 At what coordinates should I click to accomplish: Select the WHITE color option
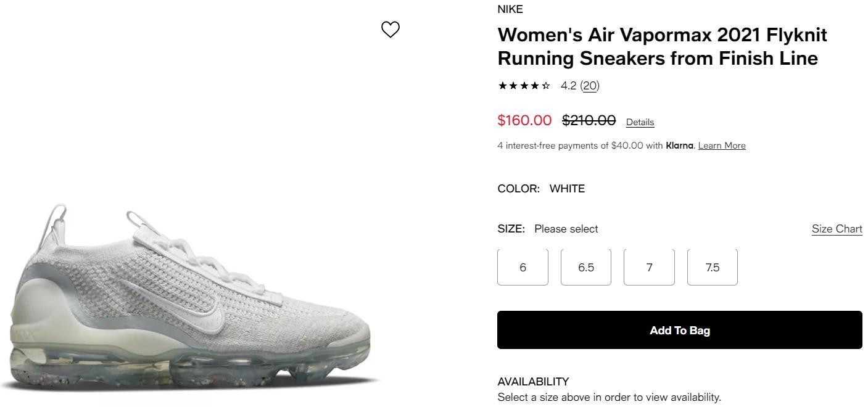click(567, 189)
